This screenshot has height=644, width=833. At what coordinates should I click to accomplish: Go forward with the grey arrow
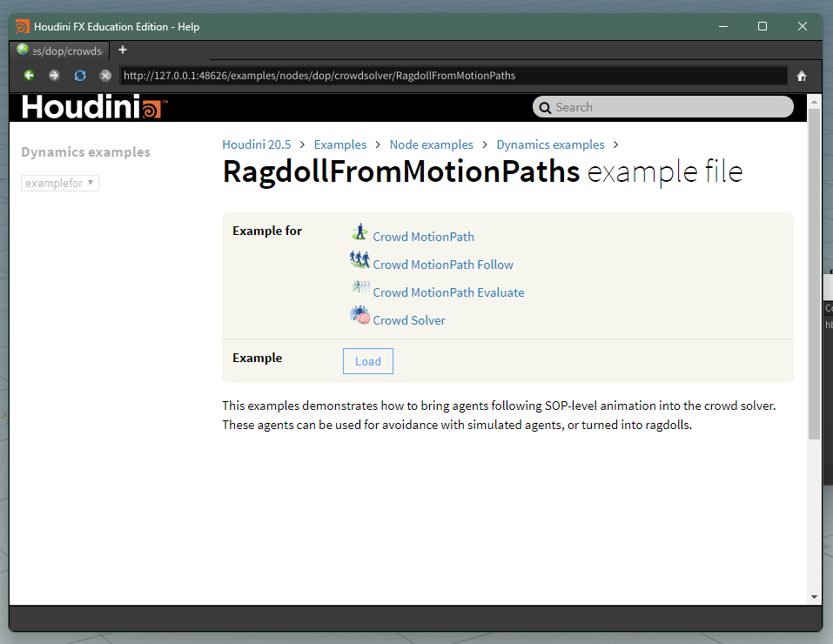point(54,76)
